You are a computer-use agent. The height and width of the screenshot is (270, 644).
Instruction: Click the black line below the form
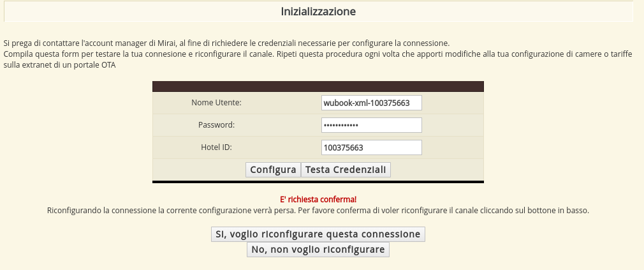point(318,182)
